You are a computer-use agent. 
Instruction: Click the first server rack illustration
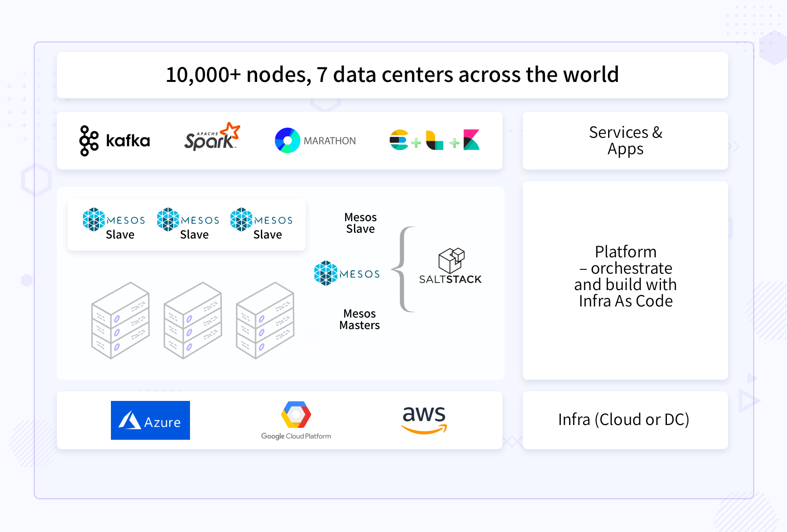[x=120, y=320]
